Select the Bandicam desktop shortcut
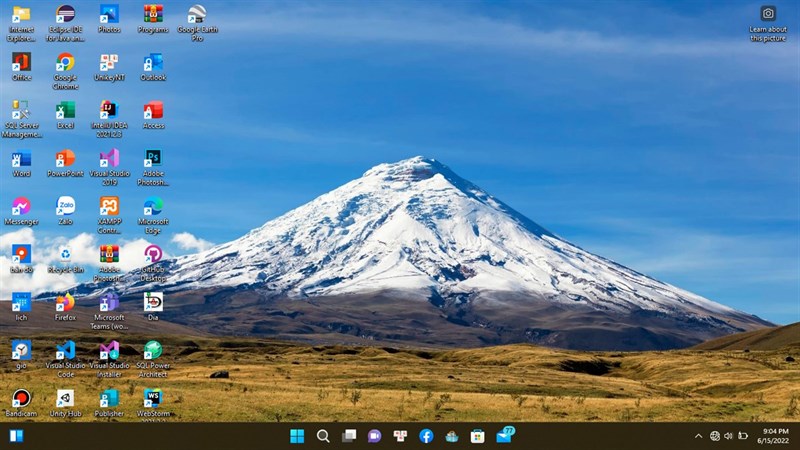800x450 pixels. pyautogui.click(x=21, y=403)
